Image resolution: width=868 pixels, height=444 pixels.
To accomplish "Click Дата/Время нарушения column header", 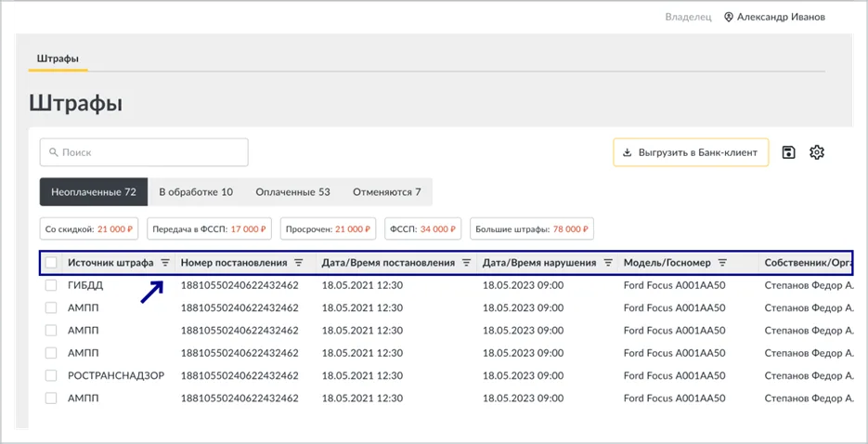I will (x=539, y=263).
